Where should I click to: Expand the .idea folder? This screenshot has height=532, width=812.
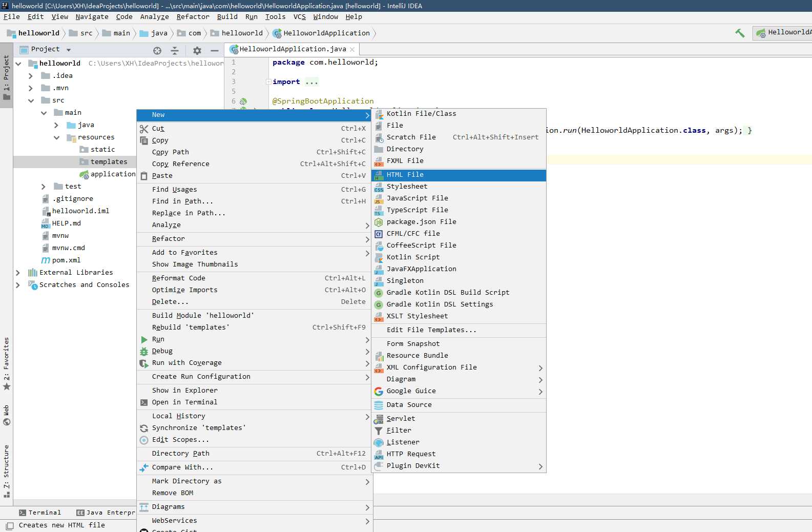point(31,76)
